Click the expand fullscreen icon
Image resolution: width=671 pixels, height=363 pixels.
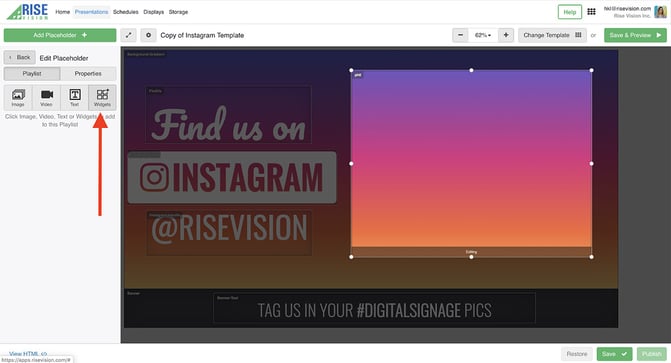[x=128, y=35]
